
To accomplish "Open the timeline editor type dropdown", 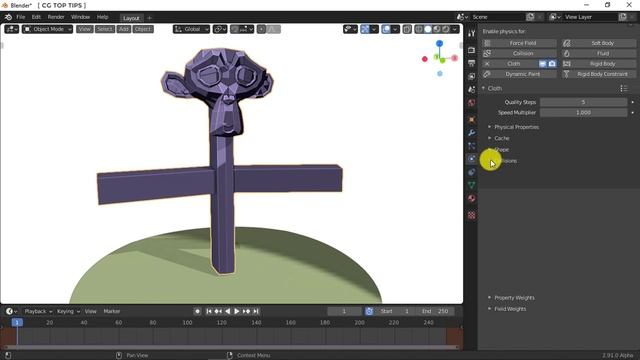I will pyautogui.click(x=11, y=311).
